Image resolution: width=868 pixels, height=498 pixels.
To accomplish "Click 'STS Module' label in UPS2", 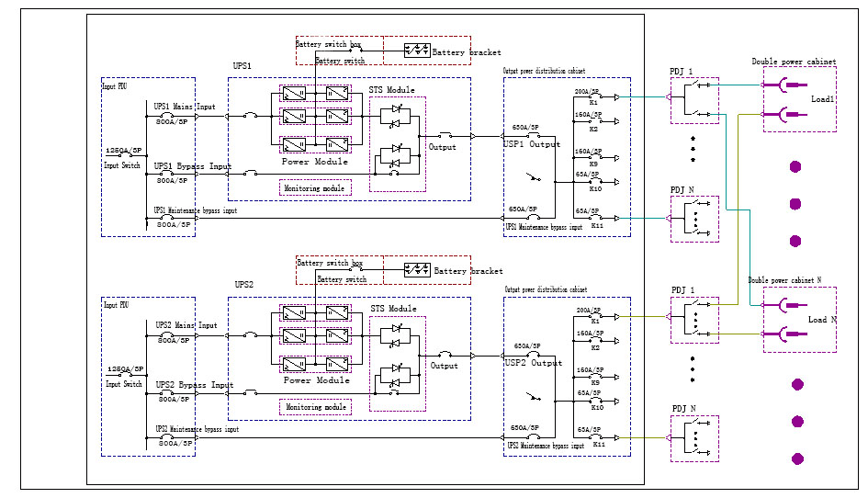I will pos(394,309).
